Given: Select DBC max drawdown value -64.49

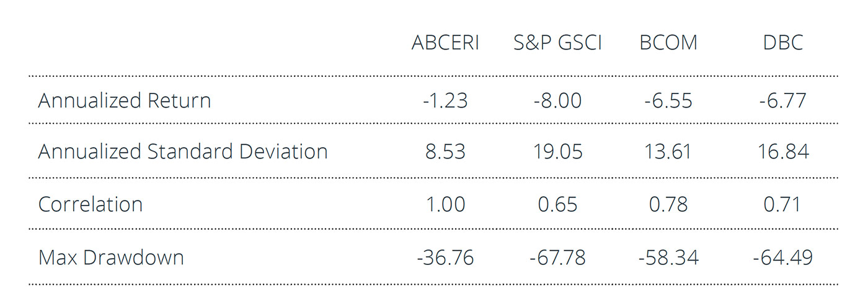Looking at the screenshot, I should point(783,257).
